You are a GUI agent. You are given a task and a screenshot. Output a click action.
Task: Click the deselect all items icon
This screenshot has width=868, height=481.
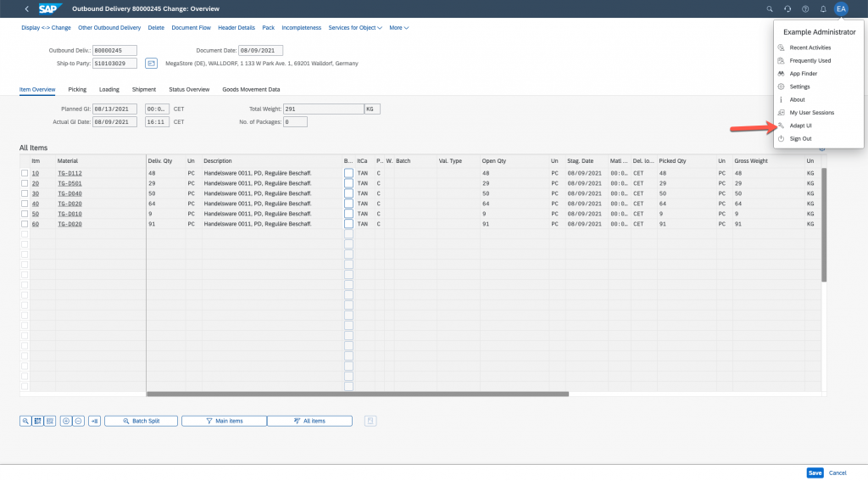coord(50,421)
